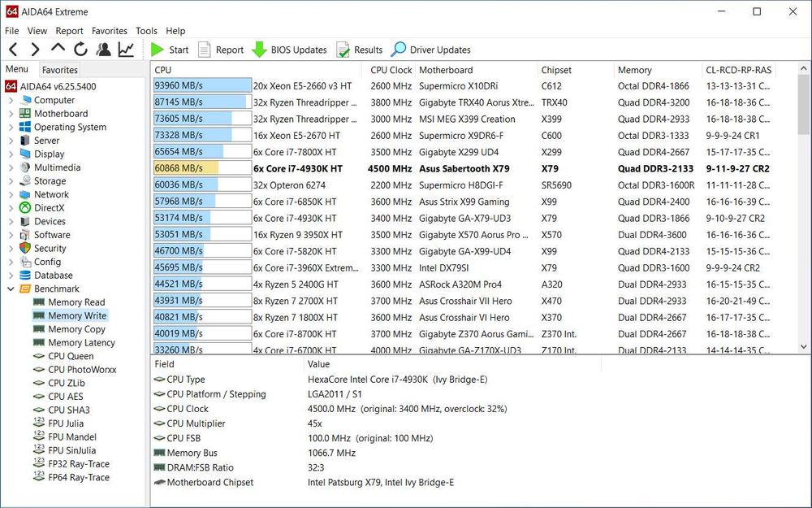
Task: Click the results list scroll down arrow
Action: [804, 346]
